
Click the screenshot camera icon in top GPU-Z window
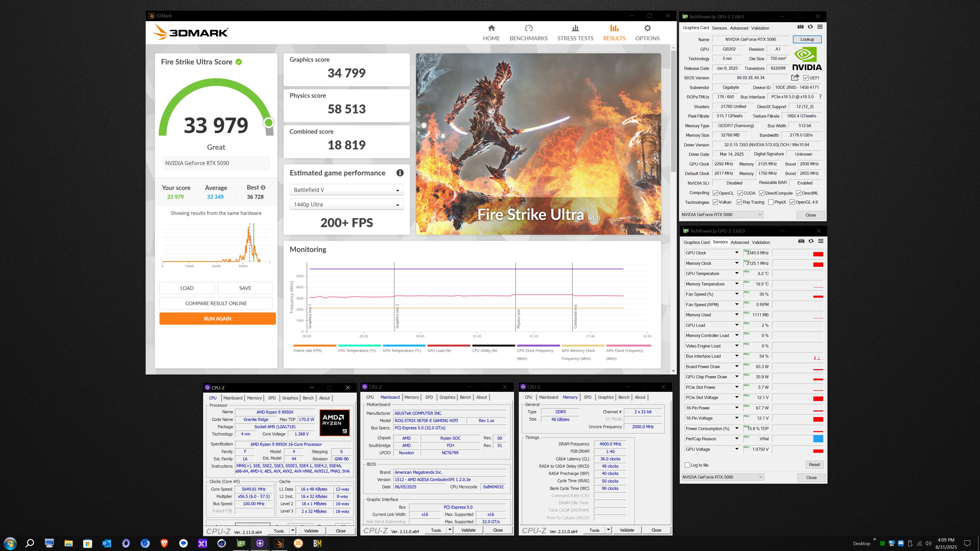point(800,27)
